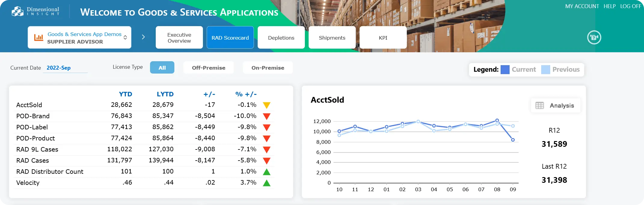The image size is (644, 205).
Task: Open MY ACCOUNT link
Action: (x=582, y=6)
